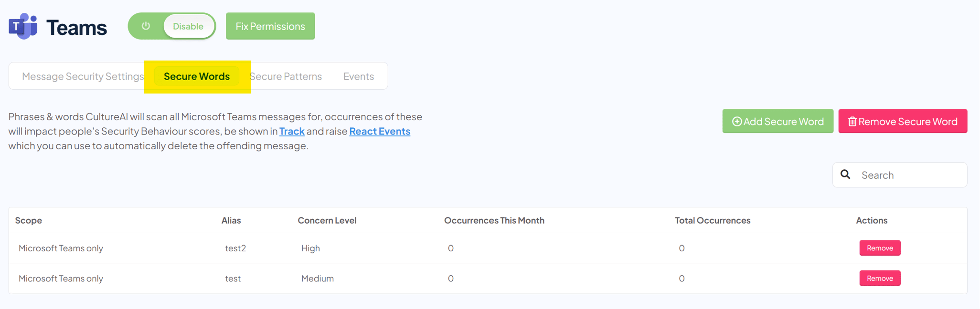Click the Occurrences This Month column header
The image size is (980, 309).
tap(494, 220)
